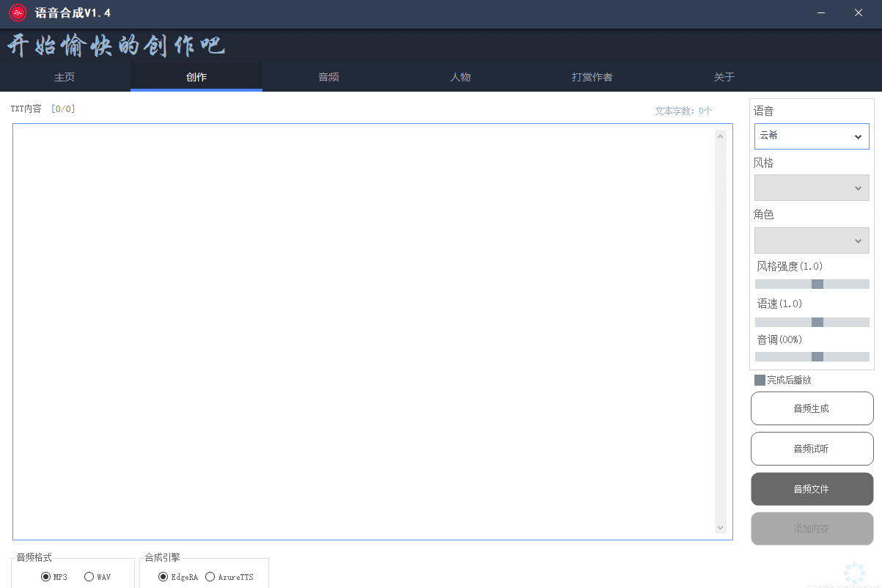The height and width of the screenshot is (588, 882).
Task: Click the red app logo in the title bar
Action: click(x=16, y=12)
